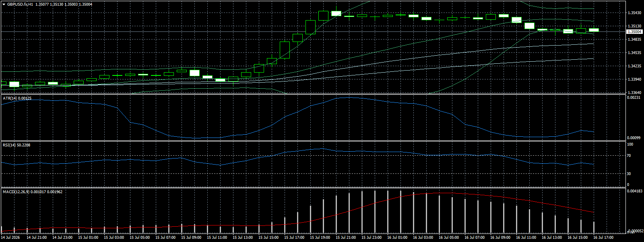
Task: Click the RSI scale level 70
Action: click(x=630, y=156)
